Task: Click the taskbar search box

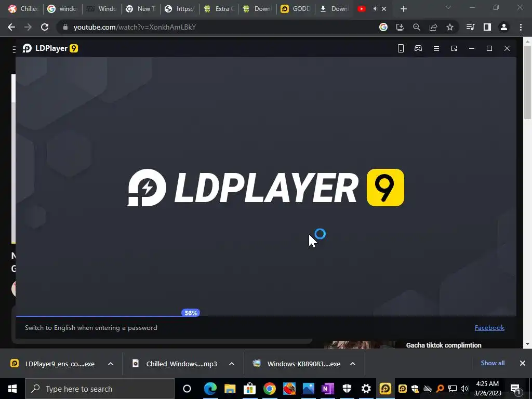Action: 100,389
